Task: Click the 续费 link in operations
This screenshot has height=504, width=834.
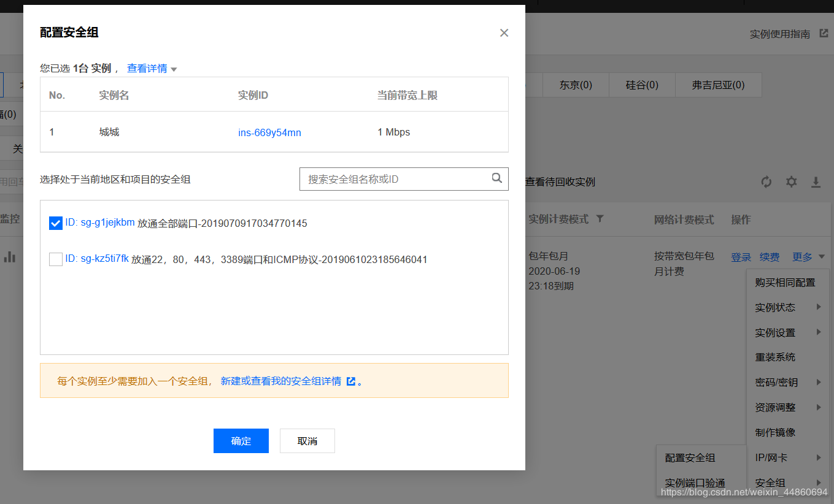Action: [770, 257]
